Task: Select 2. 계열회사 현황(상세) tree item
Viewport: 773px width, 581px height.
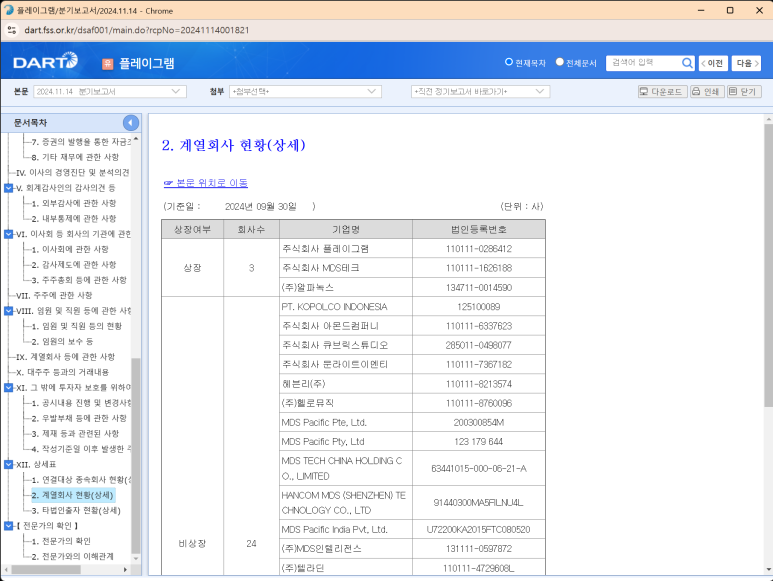Action: [x=73, y=495]
